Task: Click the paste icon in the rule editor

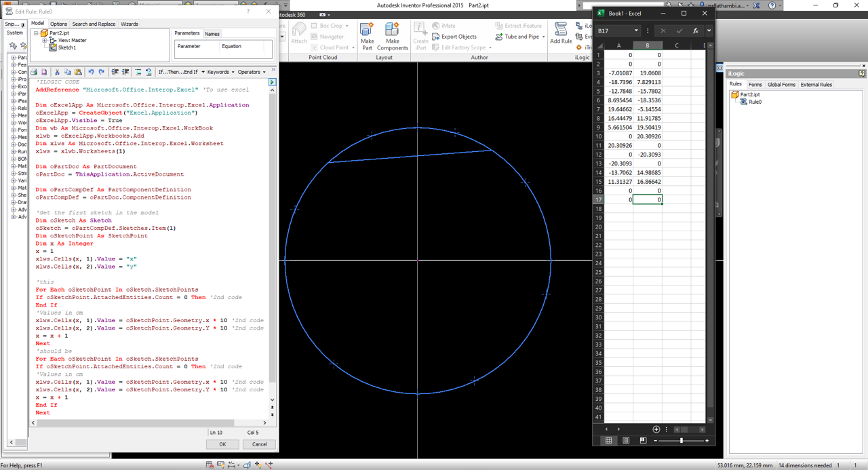Action: tap(78, 72)
